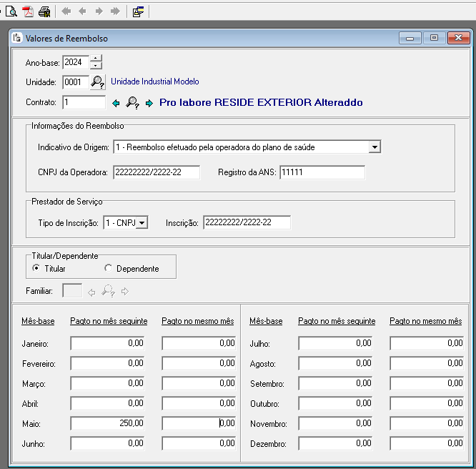Open Unidade search lookup magnifier

(x=98, y=82)
